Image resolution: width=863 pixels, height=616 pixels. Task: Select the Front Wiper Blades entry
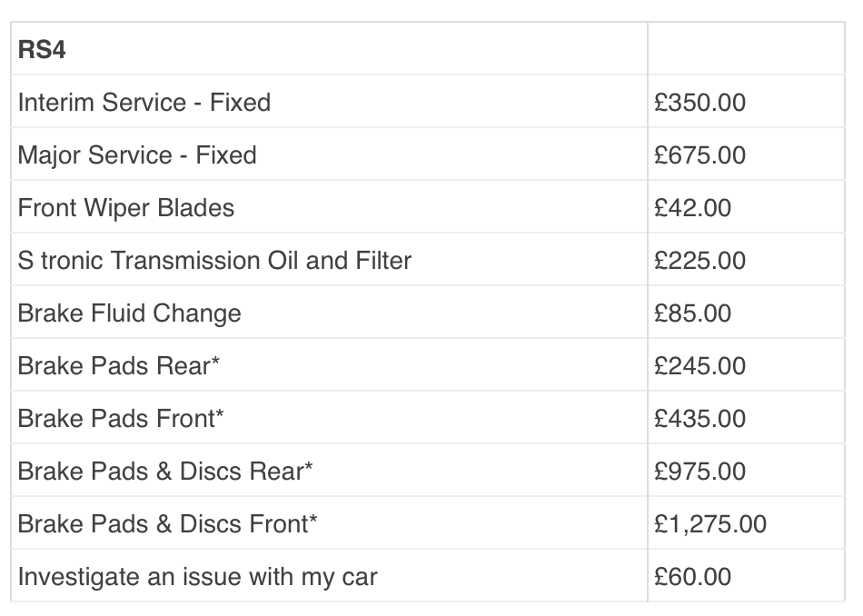pyautogui.click(x=125, y=207)
